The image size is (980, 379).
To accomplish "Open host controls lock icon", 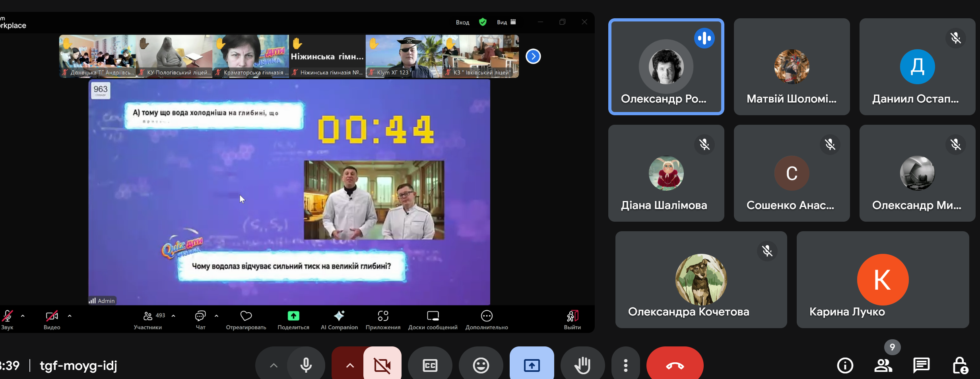I will click(x=960, y=365).
